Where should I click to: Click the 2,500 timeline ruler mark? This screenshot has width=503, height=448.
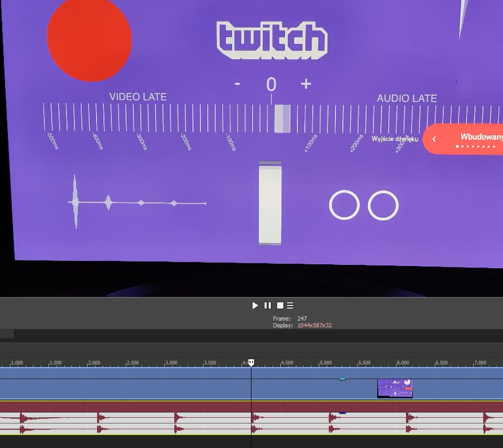[x=133, y=363]
